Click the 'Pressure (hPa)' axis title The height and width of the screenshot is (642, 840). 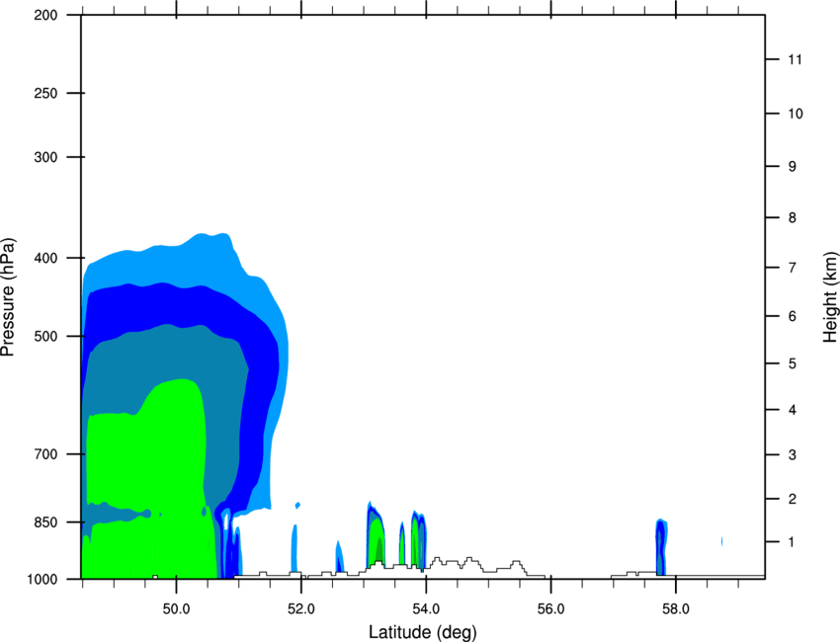(x=8, y=297)
